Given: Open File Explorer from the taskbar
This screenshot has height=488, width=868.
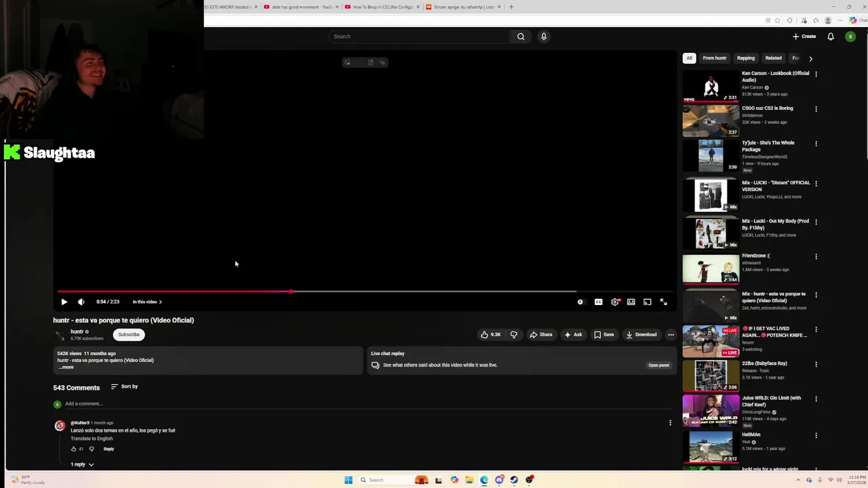Looking at the screenshot, I should click(x=469, y=480).
